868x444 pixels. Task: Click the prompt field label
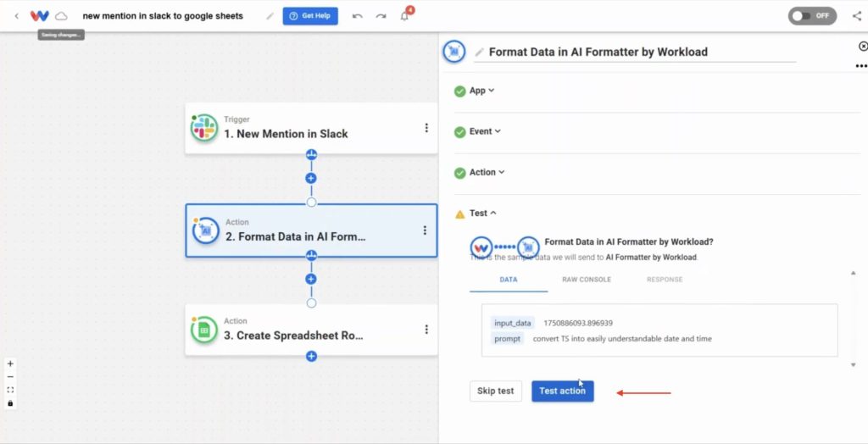tap(507, 338)
